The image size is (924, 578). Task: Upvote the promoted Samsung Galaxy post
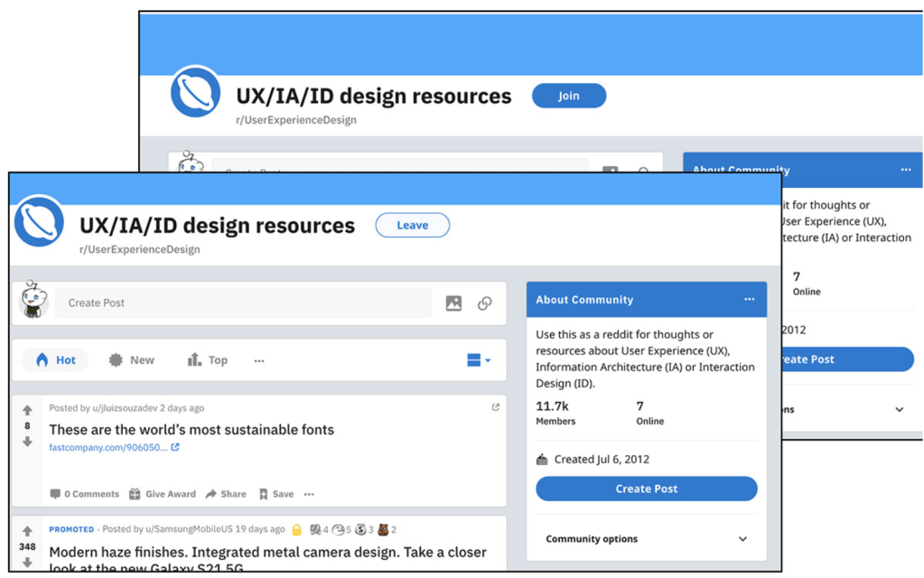tap(27, 531)
